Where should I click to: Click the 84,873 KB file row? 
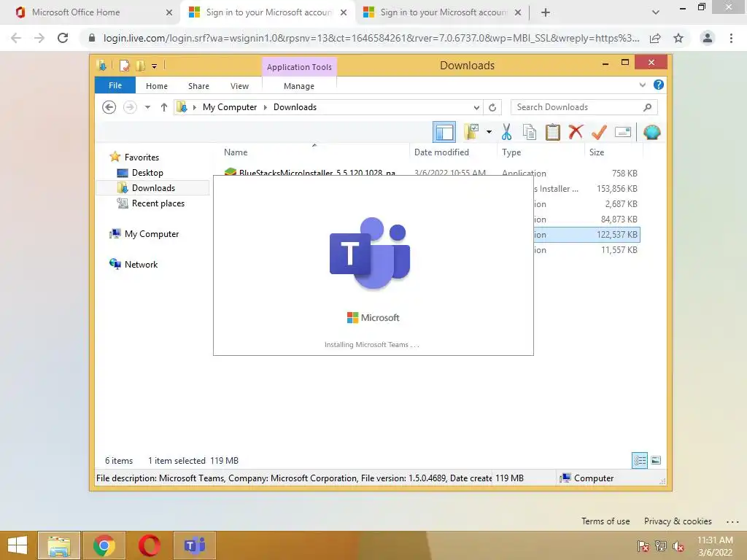pyautogui.click(x=587, y=219)
